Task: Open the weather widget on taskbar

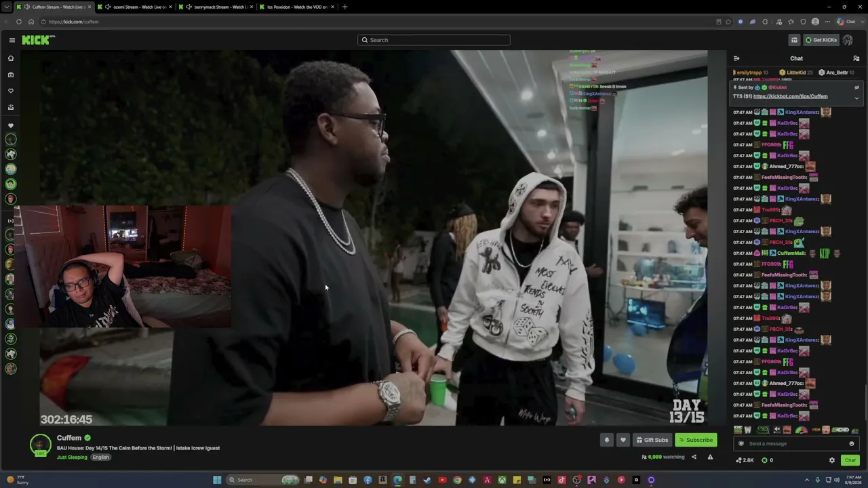Action: (x=16, y=480)
